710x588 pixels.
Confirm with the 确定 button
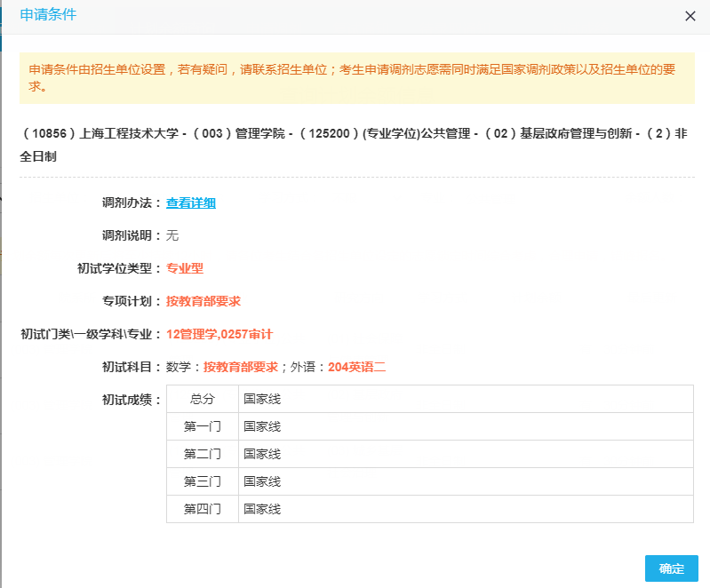(x=672, y=568)
